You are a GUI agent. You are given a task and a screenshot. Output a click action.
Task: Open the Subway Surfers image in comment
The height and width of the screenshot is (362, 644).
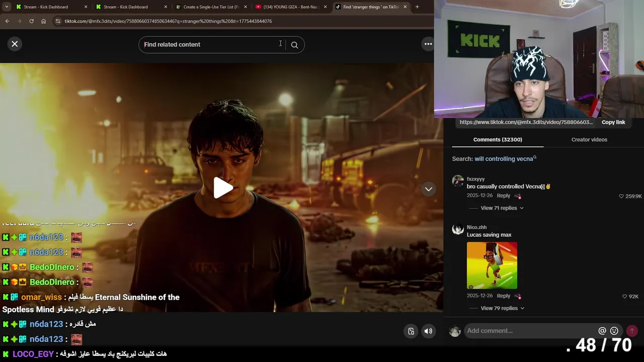492,265
